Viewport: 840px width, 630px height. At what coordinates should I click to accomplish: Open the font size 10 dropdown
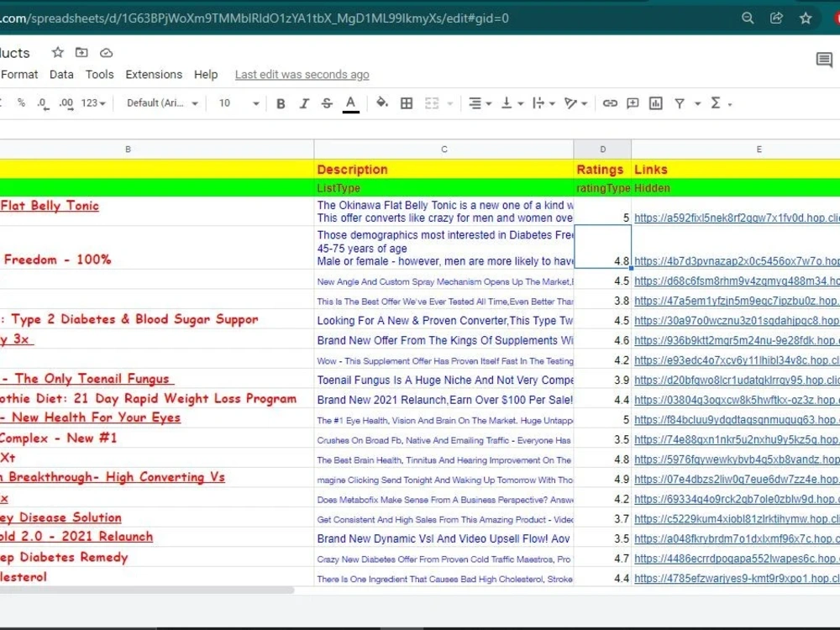(239, 102)
